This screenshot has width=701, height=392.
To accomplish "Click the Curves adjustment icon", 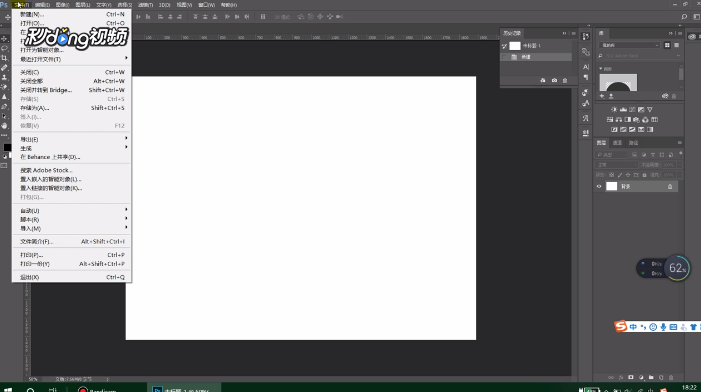I will (x=632, y=110).
